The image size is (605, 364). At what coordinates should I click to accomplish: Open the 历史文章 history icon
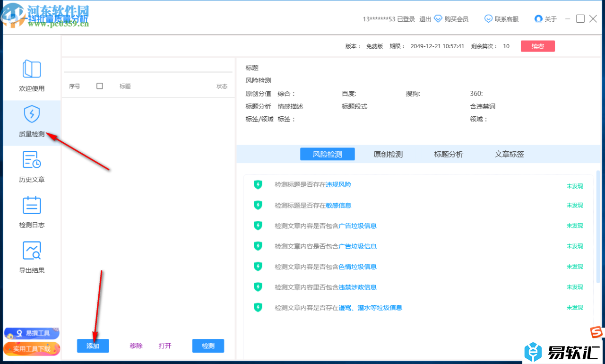[x=32, y=160]
